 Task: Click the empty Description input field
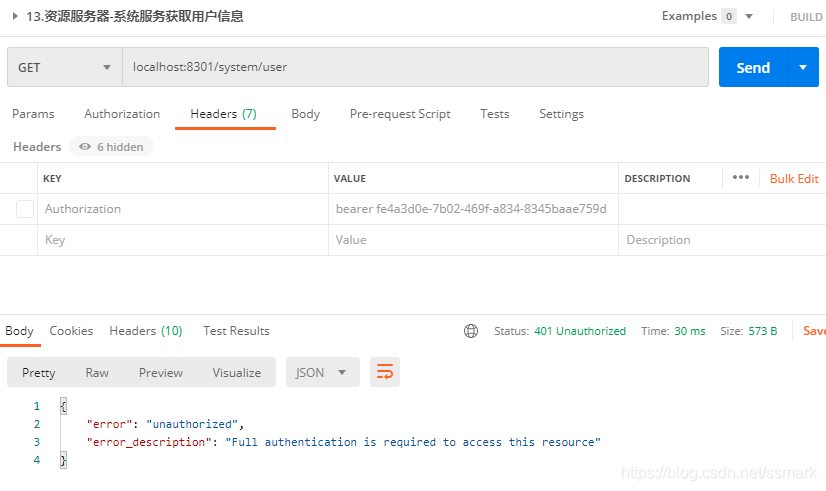[722, 240]
